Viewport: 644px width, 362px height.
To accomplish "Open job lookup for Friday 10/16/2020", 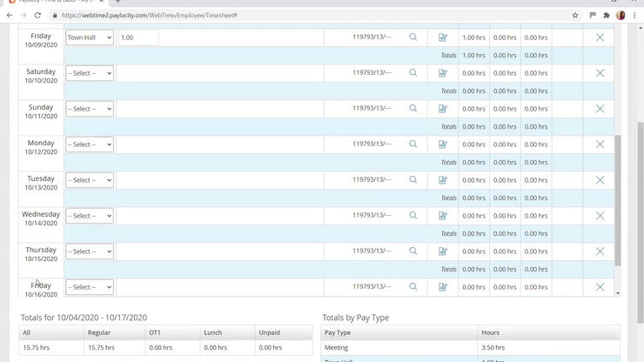I will 413,287.
